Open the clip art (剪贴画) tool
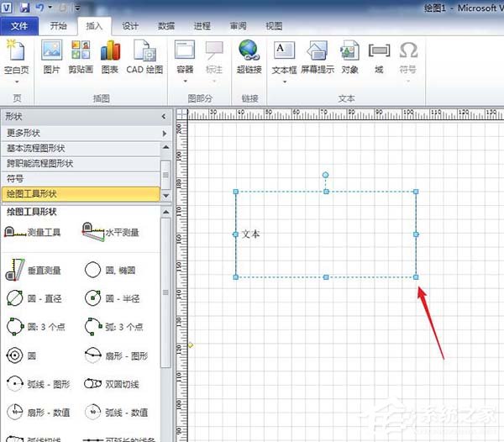Image resolution: width=504 pixels, height=442 pixels. (x=81, y=56)
